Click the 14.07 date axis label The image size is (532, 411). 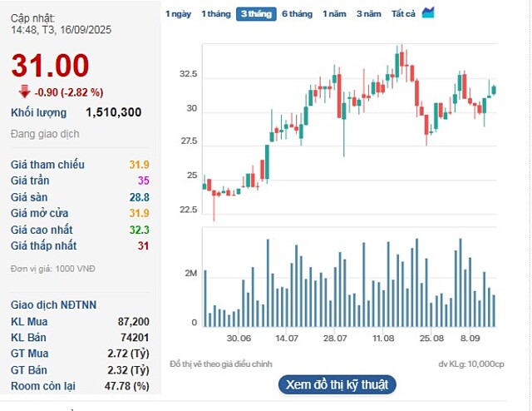pos(287,339)
